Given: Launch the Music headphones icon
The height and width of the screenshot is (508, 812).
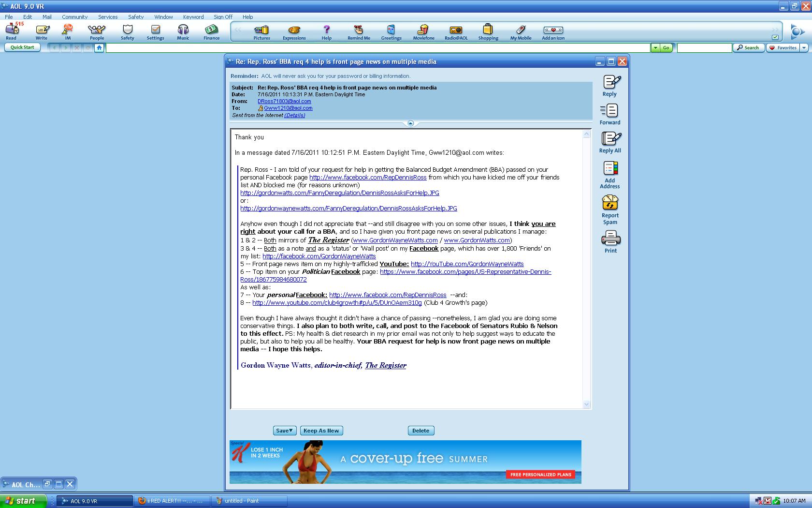Looking at the screenshot, I should pyautogui.click(x=183, y=32).
